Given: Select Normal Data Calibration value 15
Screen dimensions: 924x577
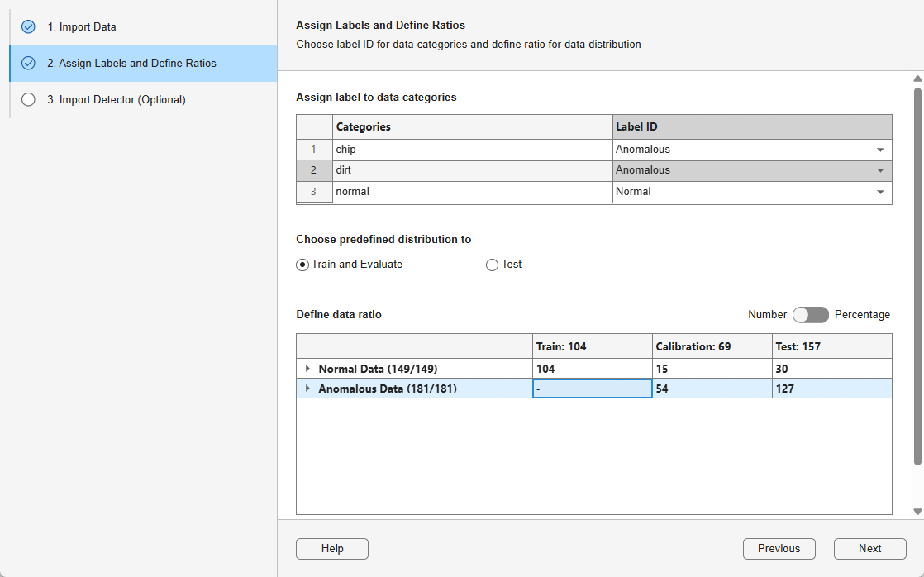Looking at the screenshot, I should coord(712,369).
